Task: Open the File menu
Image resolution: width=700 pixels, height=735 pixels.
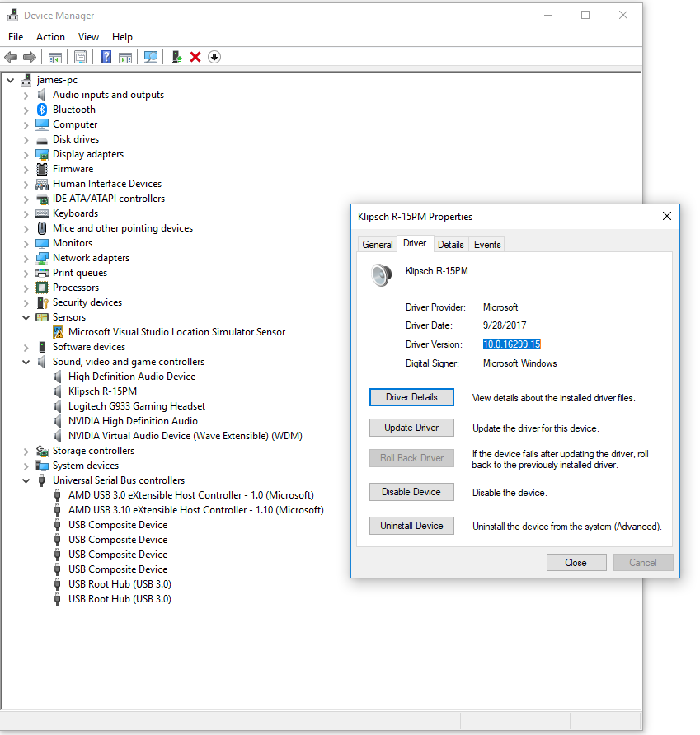Action: (x=16, y=37)
